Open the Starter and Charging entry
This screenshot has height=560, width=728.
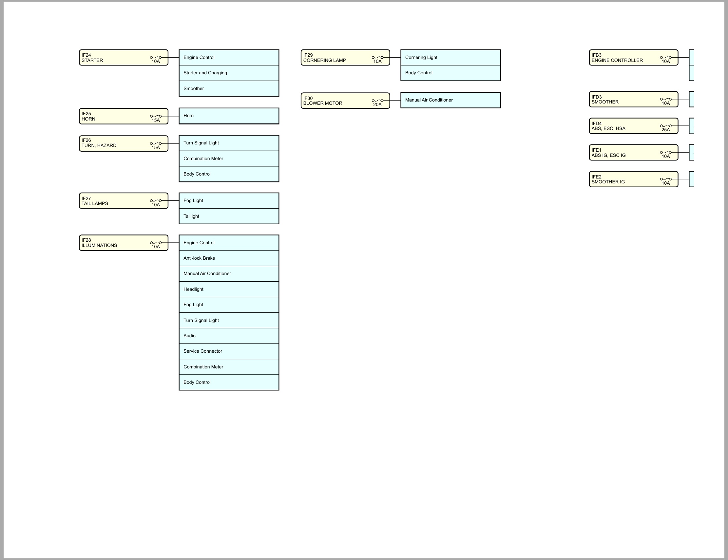point(229,73)
